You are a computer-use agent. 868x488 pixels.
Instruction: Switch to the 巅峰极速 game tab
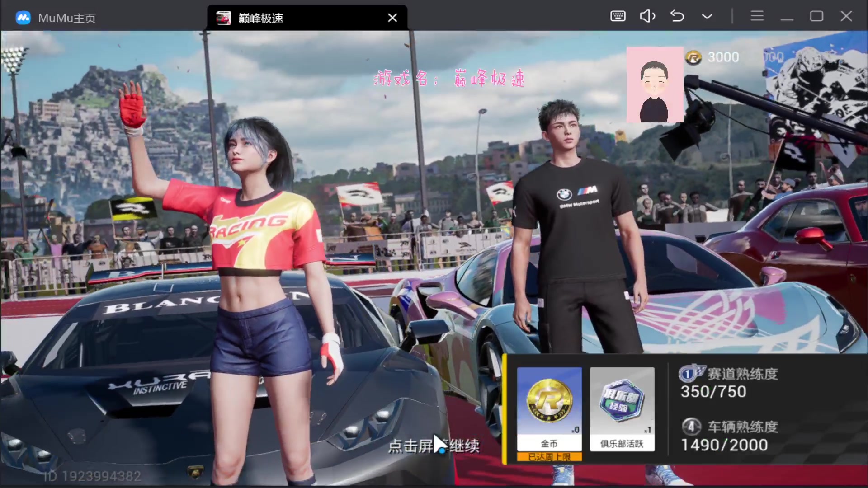[x=307, y=18]
